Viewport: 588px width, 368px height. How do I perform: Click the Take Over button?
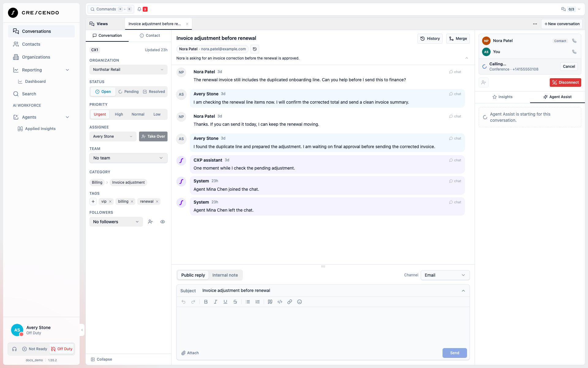(153, 136)
